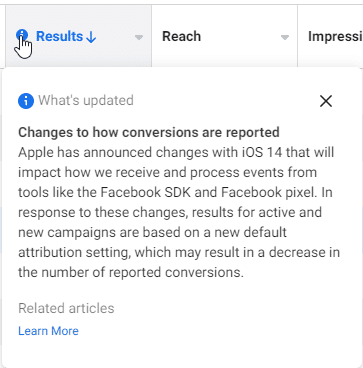Click the divider between Reach and Impressions columns
Screen dimensions: 363x368
[x=297, y=36]
